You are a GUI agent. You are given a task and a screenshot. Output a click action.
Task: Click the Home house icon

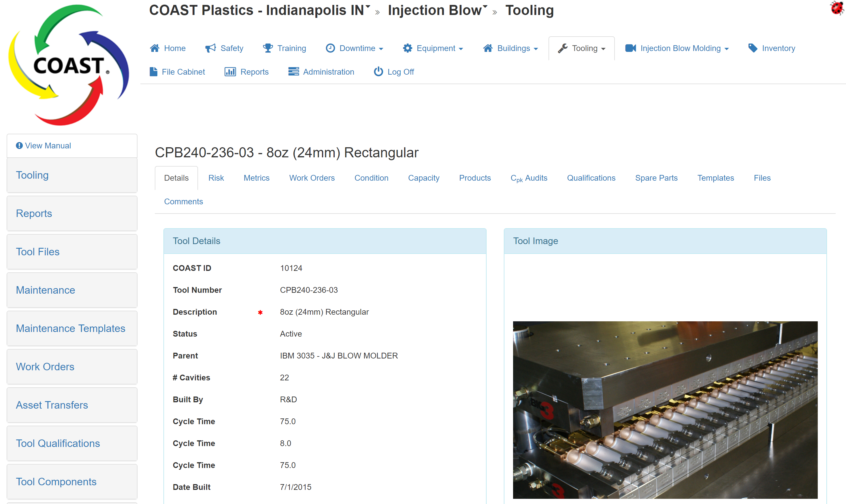(155, 48)
